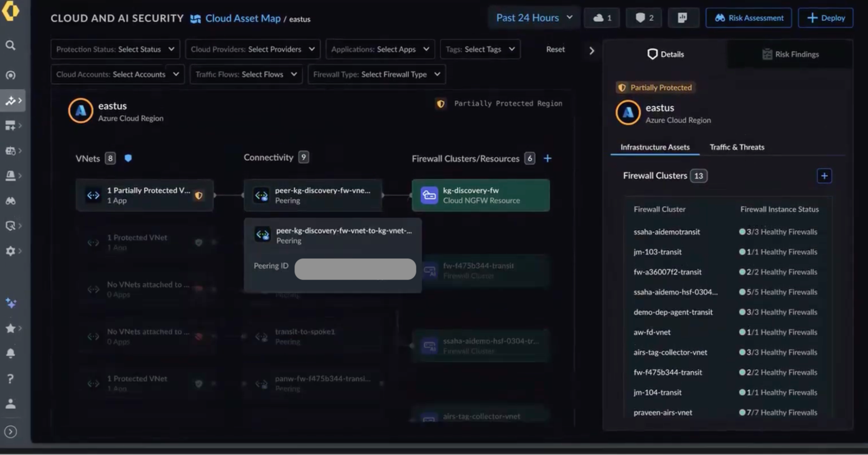Select the Infrastructure Assets tab

click(655, 147)
